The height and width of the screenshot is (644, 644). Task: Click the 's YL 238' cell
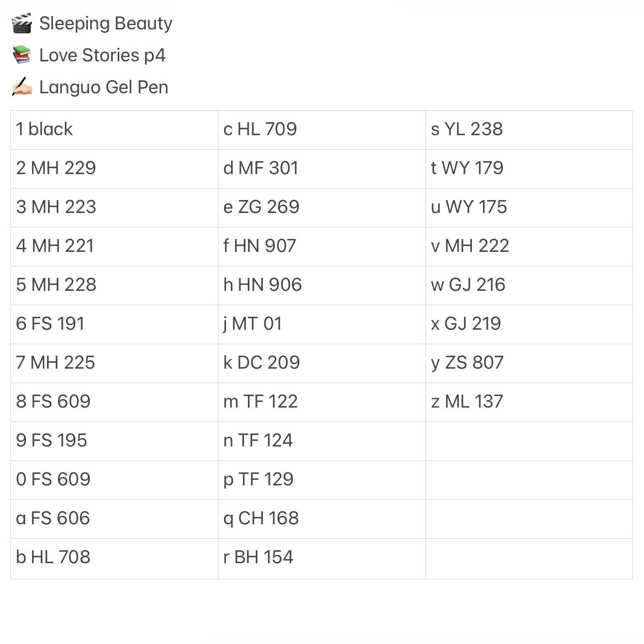[x=529, y=130]
